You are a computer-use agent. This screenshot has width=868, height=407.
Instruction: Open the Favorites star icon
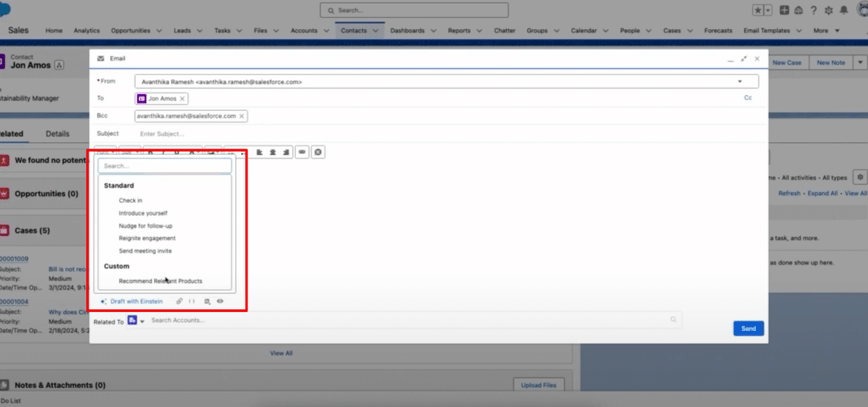[758, 10]
